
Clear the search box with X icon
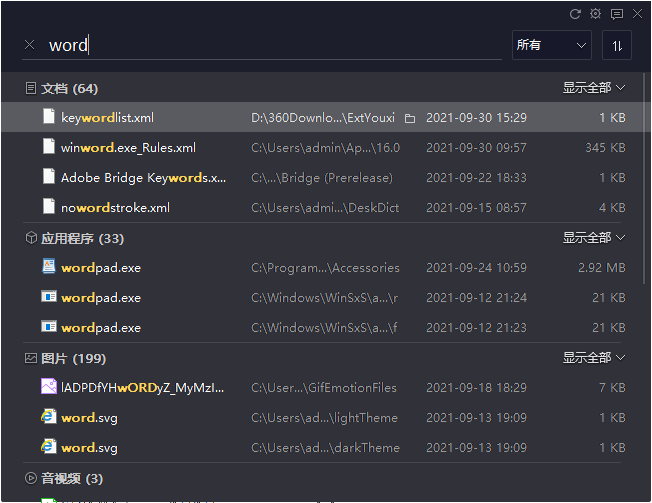30,44
